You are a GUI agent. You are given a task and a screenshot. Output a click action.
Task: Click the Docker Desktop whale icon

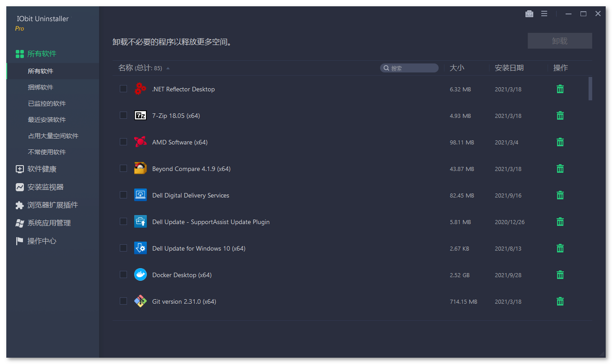click(x=141, y=274)
